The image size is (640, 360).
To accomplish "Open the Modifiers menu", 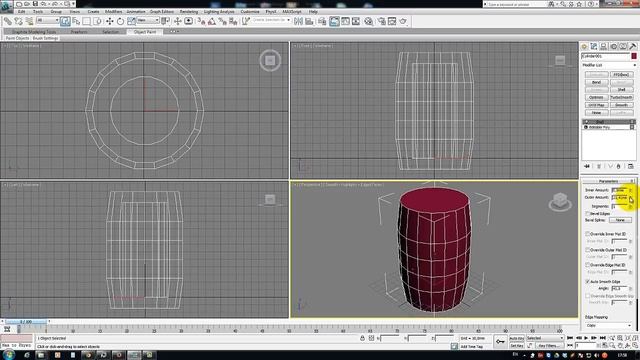I will coord(113,12).
